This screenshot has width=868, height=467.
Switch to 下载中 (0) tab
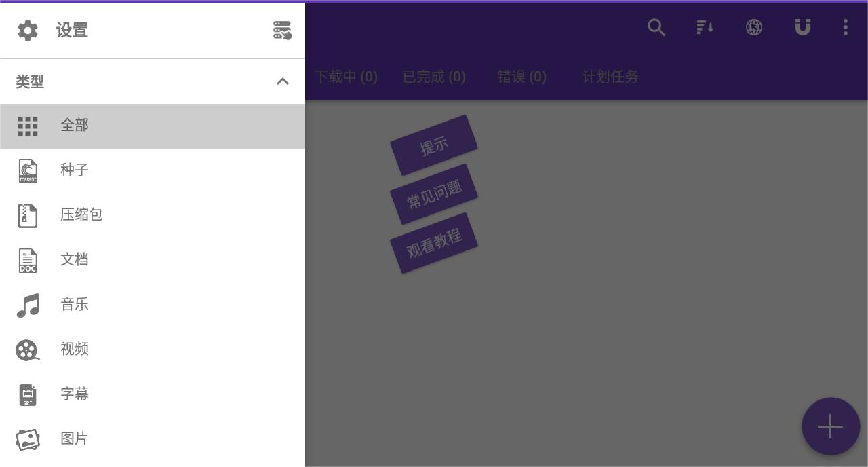pyautogui.click(x=346, y=77)
